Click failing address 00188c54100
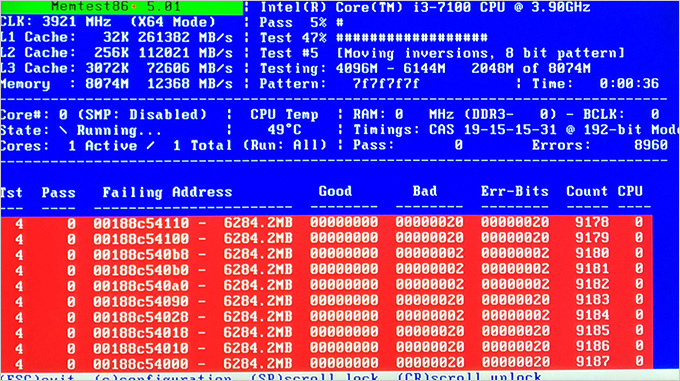 [x=141, y=239]
